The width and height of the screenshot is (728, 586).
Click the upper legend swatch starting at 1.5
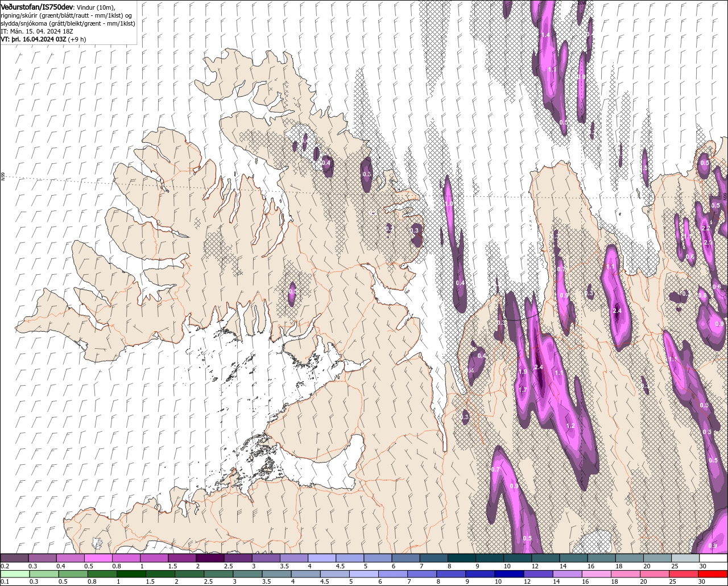182,558
